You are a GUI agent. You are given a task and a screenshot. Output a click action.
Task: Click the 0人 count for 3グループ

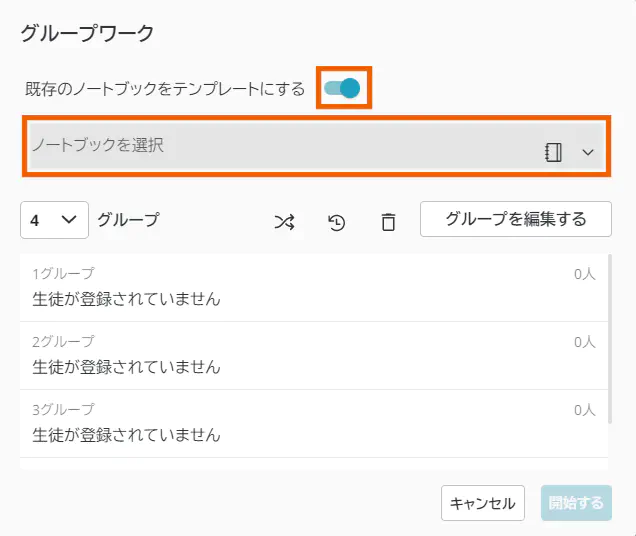pyautogui.click(x=584, y=410)
